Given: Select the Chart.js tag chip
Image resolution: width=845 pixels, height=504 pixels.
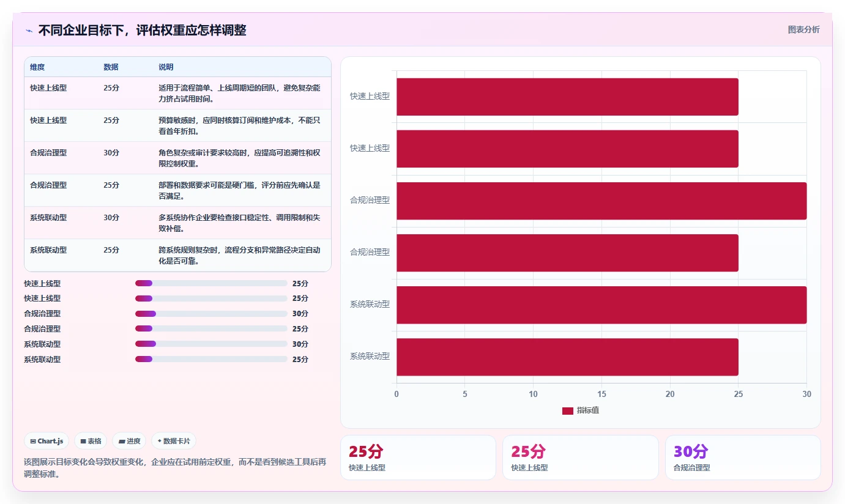Looking at the screenshot, I should tap(47, 441).
